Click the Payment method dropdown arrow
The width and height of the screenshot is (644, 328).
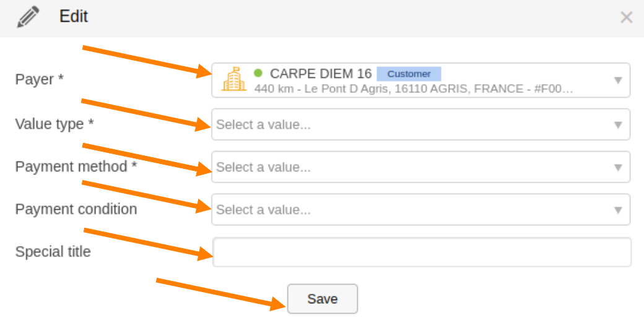point(617,167)
